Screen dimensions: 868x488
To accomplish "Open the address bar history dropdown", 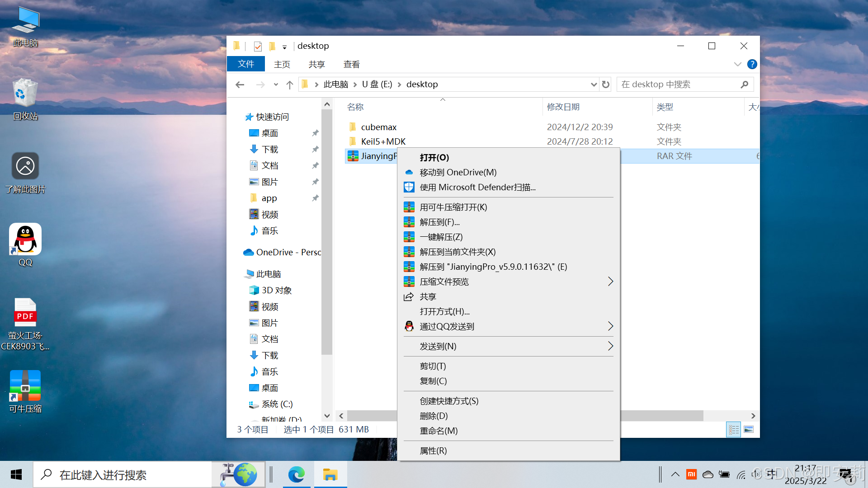I will tap(594, 84).
